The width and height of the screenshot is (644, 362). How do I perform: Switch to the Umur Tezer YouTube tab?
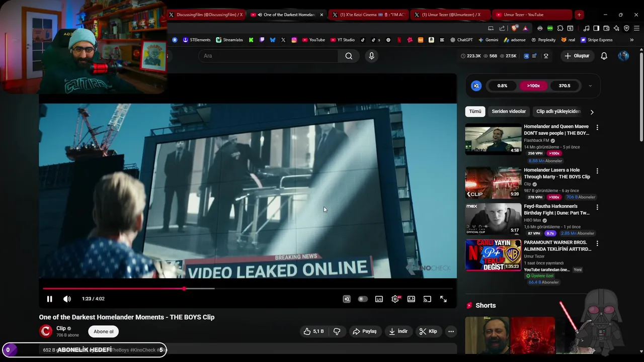[x=532, y=15]
